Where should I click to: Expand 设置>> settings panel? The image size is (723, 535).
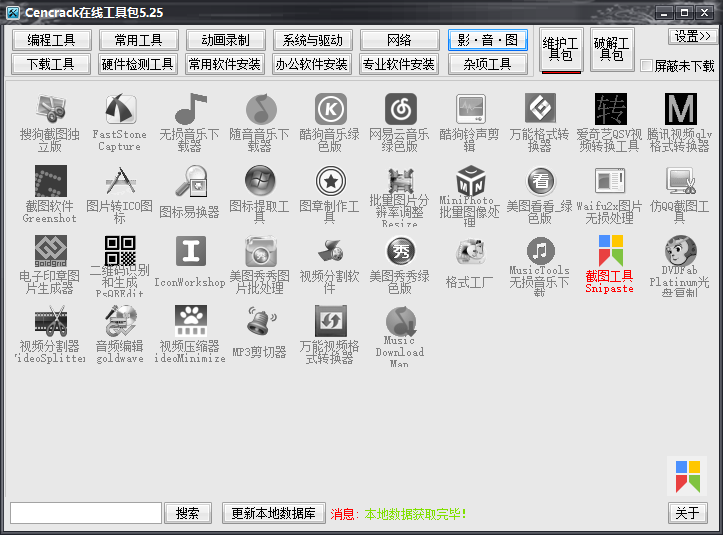693,36
